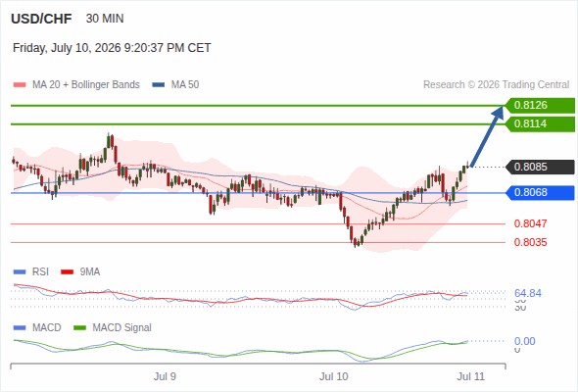Click the red 9MA legend marker
The height and width of the screenshot is (392, 578).
67,272
